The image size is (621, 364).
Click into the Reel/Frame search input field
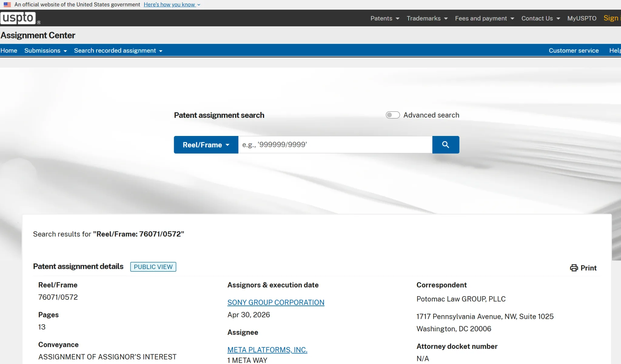(335, 145)
